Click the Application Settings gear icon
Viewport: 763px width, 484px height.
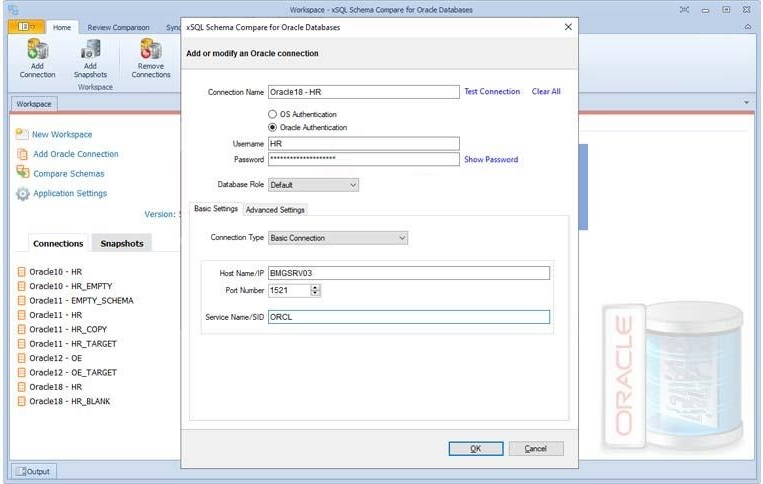pos(22,194)
